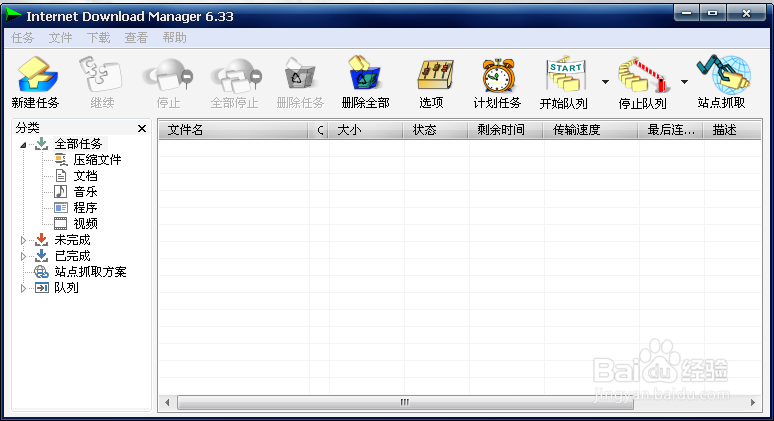Sort by 最后连... column header

[x=671, y=130]
